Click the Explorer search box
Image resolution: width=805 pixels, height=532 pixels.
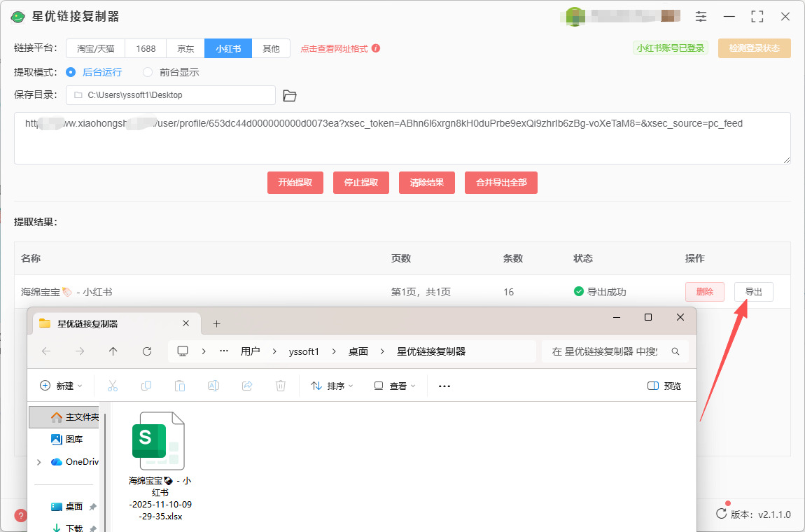pyautogui.click(x=615, y=352)
